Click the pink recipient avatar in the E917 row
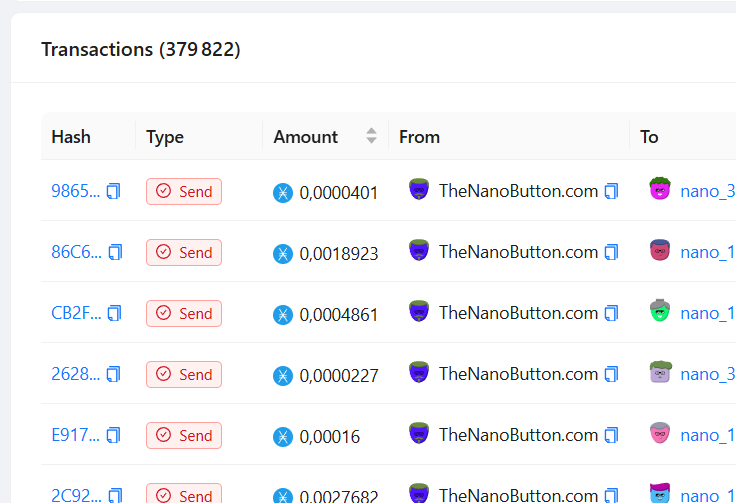736x503 pixels. click(660, 433)
